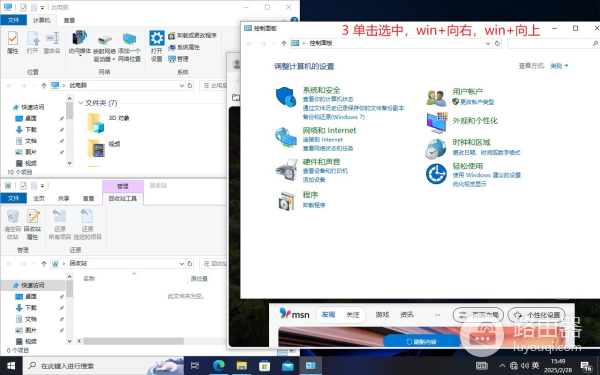Screen dimensions: 600x375
Task: Expand 此电脑 address bar dropdown
Action: click(182, 85)
